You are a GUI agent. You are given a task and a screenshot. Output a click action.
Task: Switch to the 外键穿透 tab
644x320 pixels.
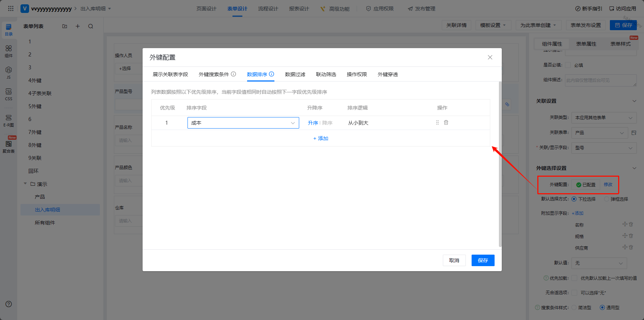[x=388, y=74]
